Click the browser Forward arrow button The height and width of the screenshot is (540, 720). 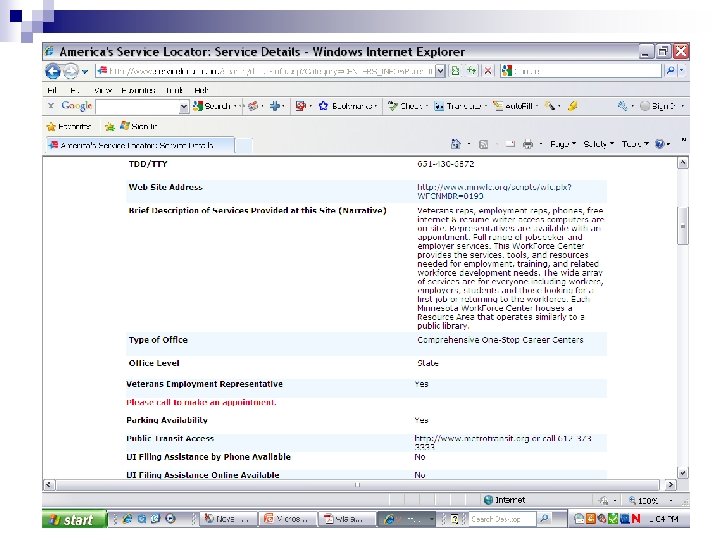71,71
